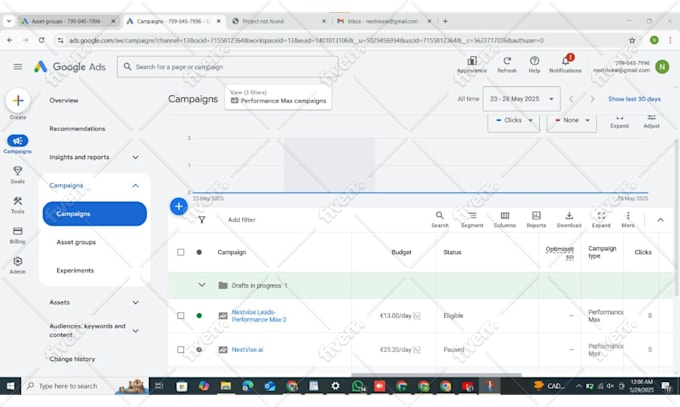This screenshot has height=407, width=680.
Task: Expand Audiences, keywords and content section
Action: [x=135, y=331]
